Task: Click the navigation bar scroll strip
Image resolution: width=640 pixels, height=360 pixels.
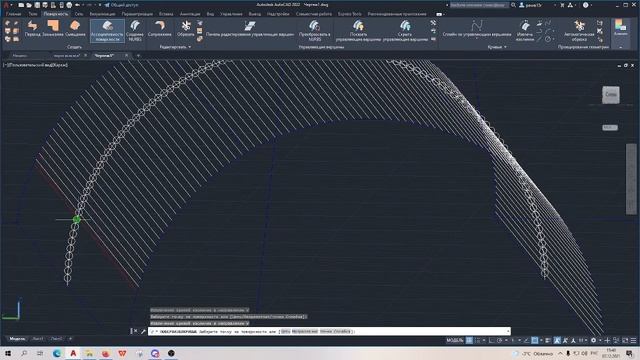Action: coord(631,178)
